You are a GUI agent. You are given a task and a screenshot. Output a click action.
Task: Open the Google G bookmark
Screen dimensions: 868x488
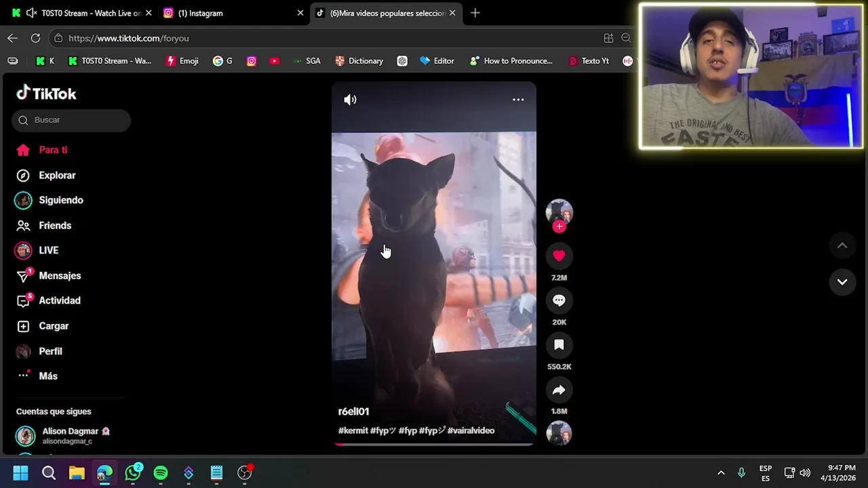tap(222, 61)
